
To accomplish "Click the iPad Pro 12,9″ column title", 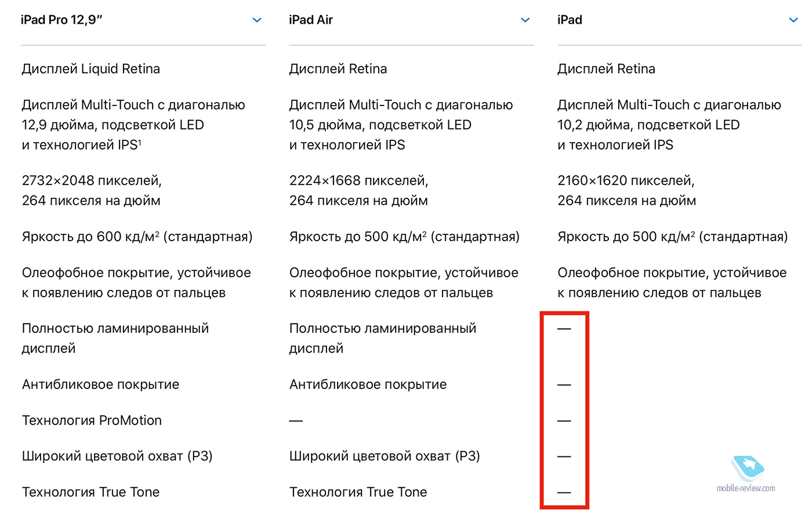I will (x=61, y=20).
